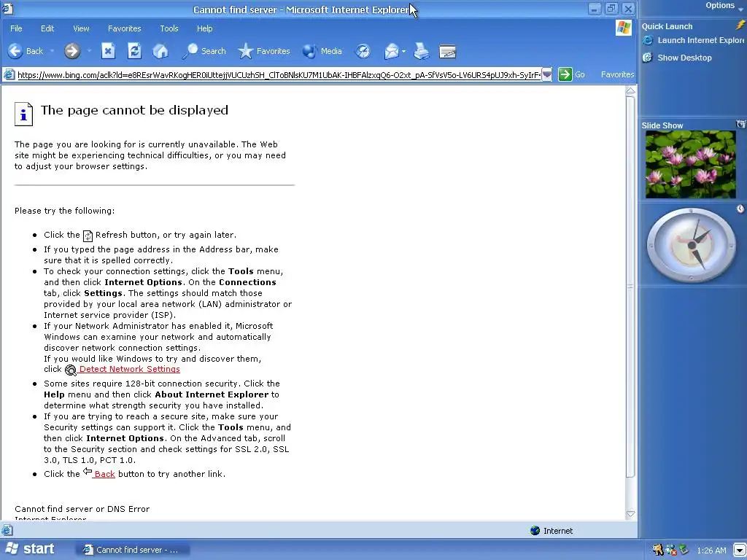The height and width of the screenshot is (560, 747).
Task: Select Cannot find server taskbar button
Action: [x=133, y=550]
